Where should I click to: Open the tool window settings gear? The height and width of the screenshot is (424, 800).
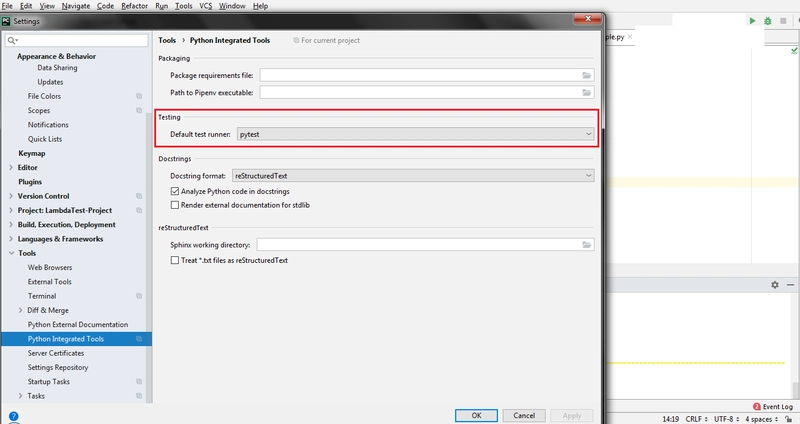click(774, 285)
